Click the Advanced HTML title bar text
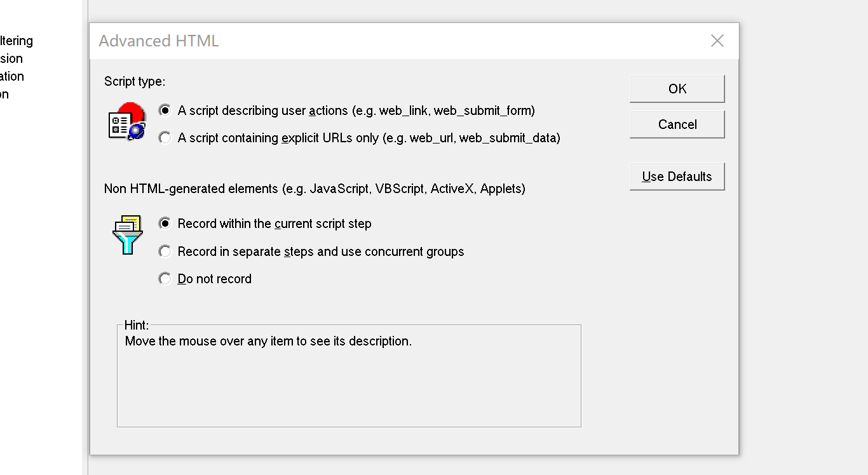868x475 pixels. click(x=159, y=41)
